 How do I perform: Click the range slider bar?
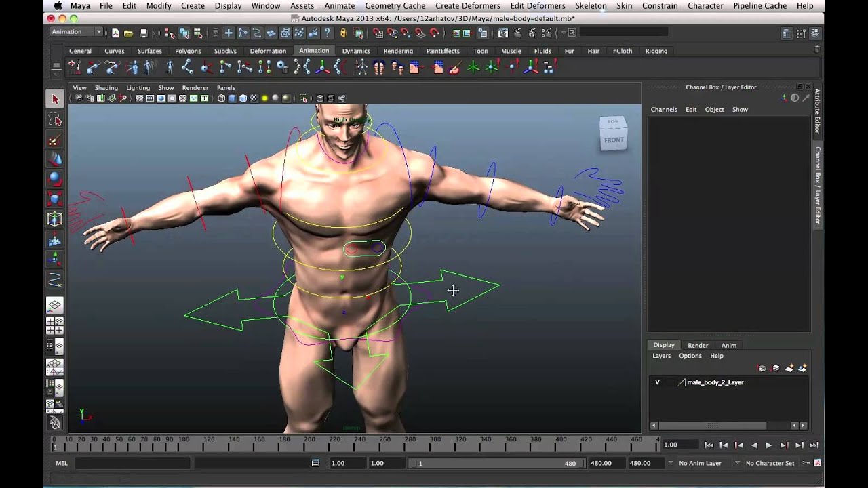click(x=496, y=463)
